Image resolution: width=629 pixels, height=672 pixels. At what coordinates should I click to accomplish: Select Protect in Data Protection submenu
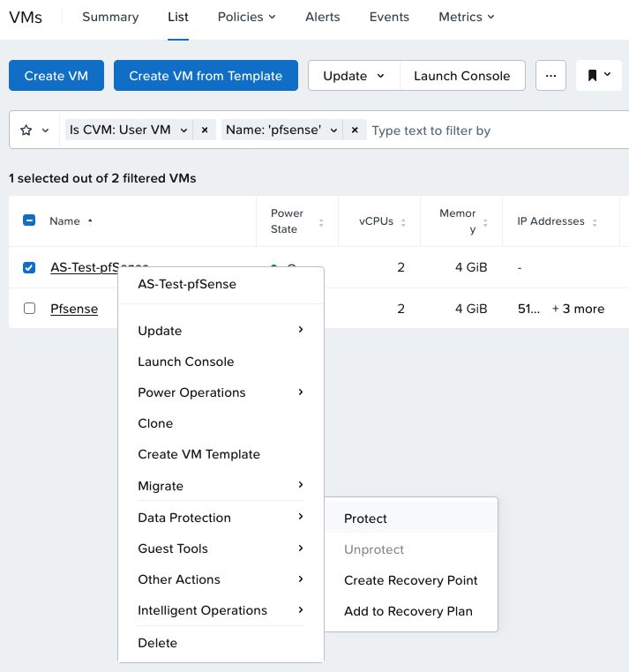411,519
